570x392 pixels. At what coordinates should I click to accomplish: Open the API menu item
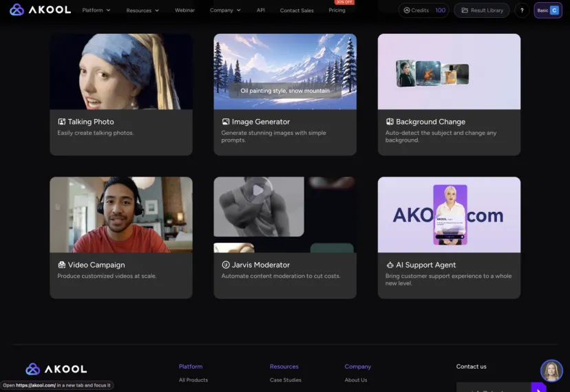coord(261,10)
